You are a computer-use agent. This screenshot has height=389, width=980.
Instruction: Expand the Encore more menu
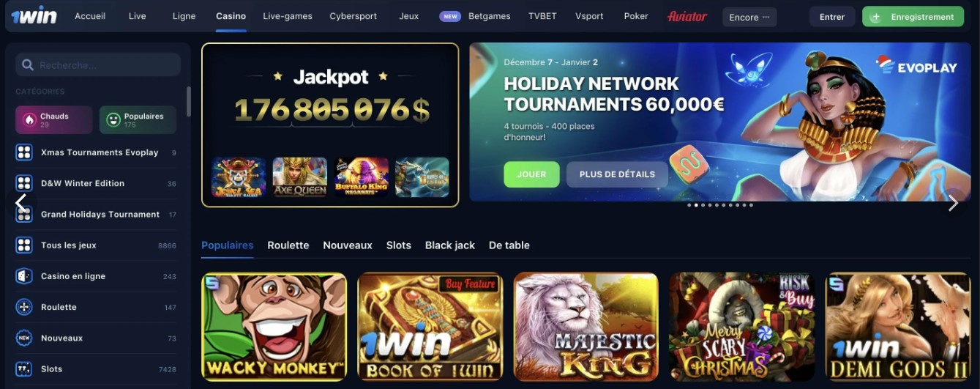[749, 17]
